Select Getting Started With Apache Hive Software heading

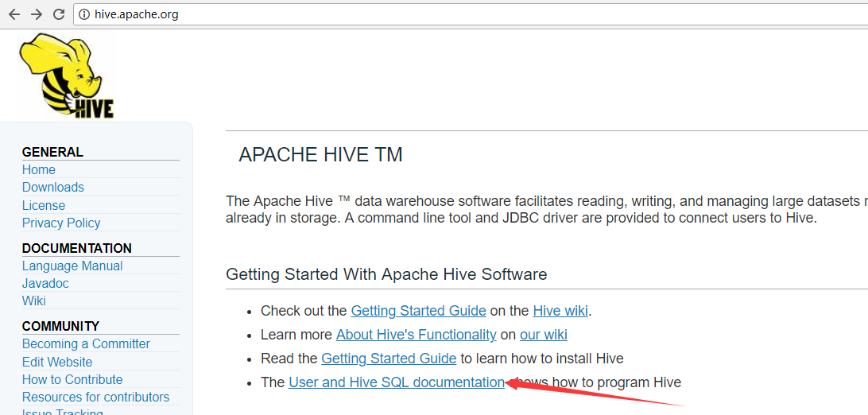[386, 274]
